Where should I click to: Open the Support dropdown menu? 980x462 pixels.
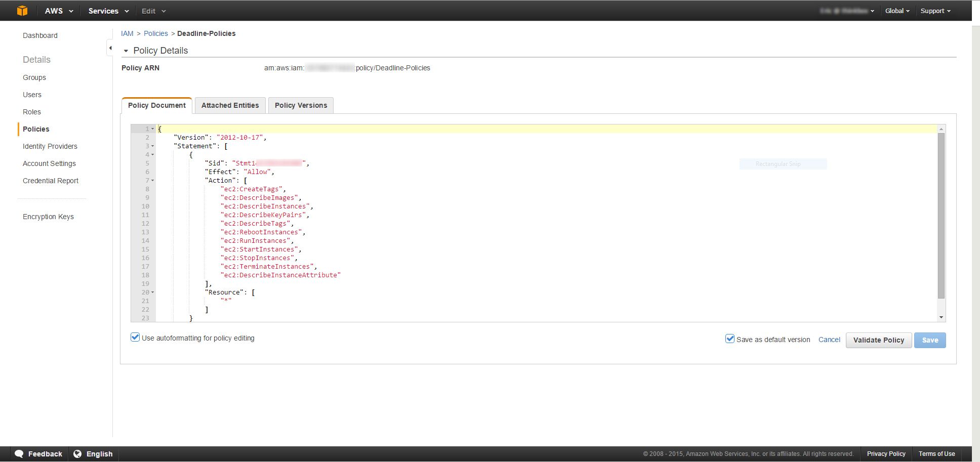(x=935, y=11)
